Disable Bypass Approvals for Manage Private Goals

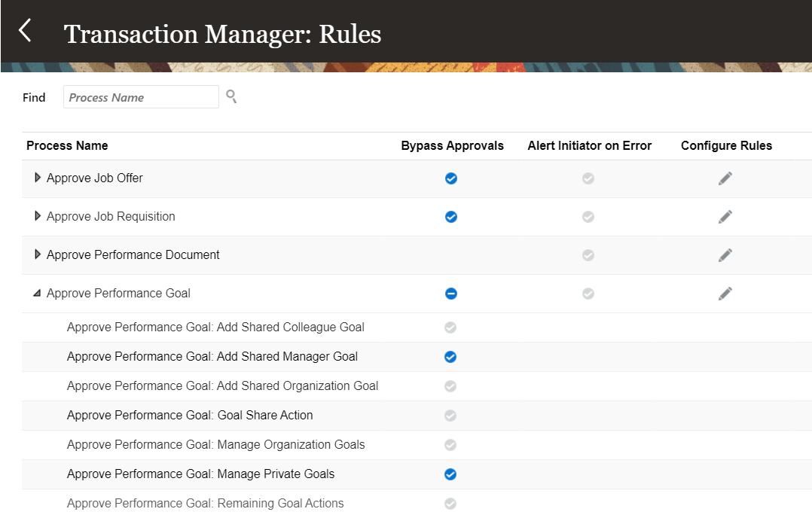pyautogui.click(x=450, y=474)
